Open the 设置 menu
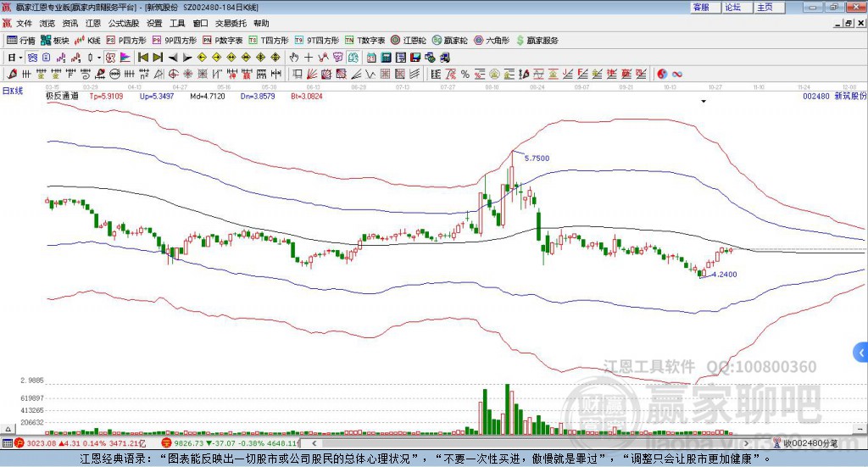The image size is (868, 467). (154, 23)
